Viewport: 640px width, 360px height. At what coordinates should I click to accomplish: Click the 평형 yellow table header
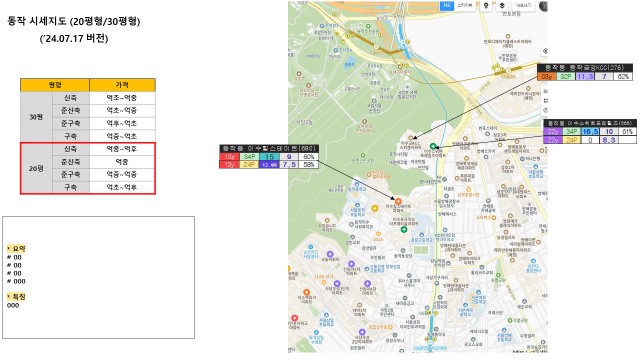55,85
